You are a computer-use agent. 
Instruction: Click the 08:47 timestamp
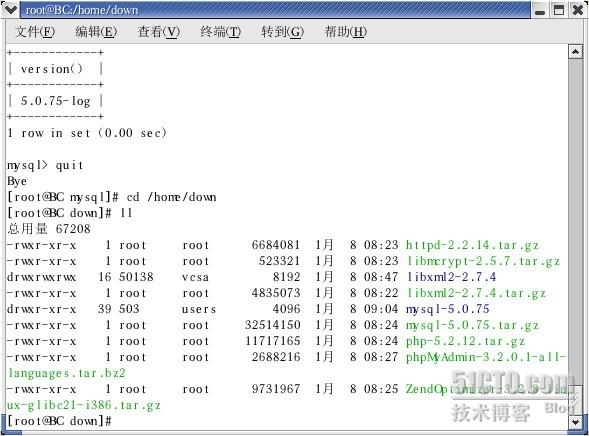(381, 277)
